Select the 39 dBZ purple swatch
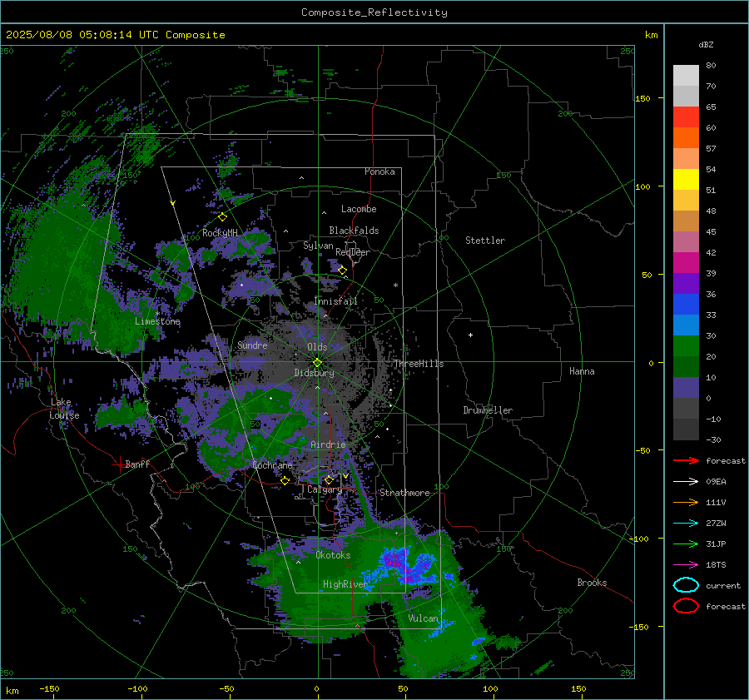749x700 pixels. pos(686,283)
